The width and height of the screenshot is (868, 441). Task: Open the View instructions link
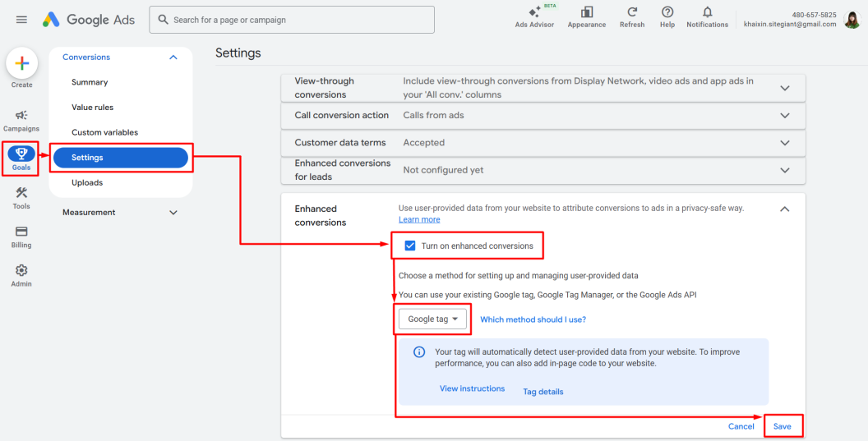[x=472, y=388]
